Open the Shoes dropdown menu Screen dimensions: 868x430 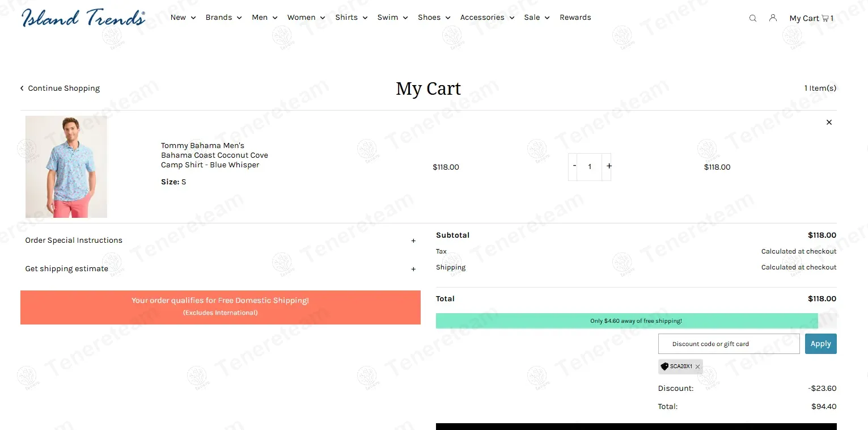434,18
